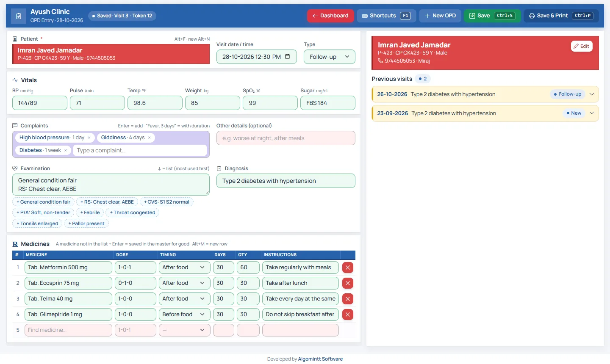Click dose field of Tab. Glimepiride row
Viewport: 610px width, 364px height.
(x=136, y=314)
